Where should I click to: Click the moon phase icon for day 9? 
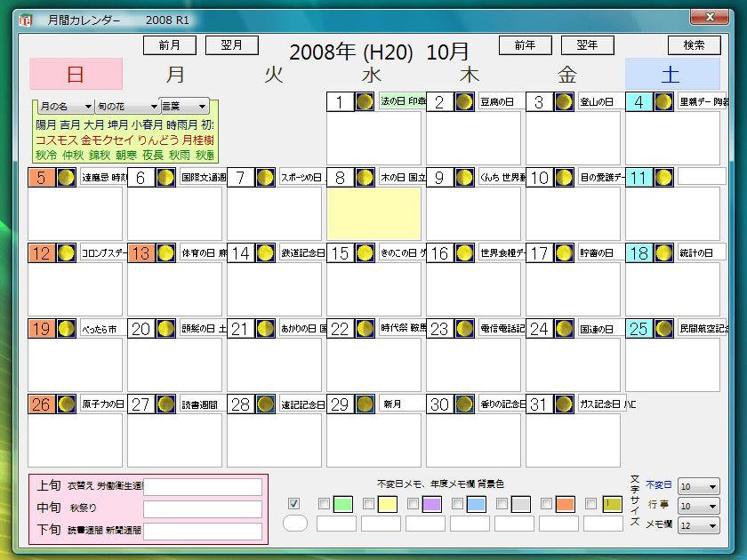tap(464, 178)
